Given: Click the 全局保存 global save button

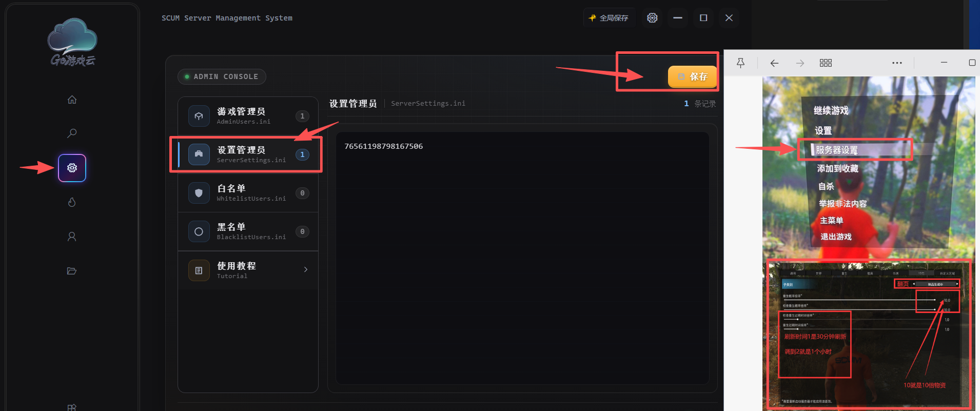Looking at the screenshot, I should (x=609, y=18).
